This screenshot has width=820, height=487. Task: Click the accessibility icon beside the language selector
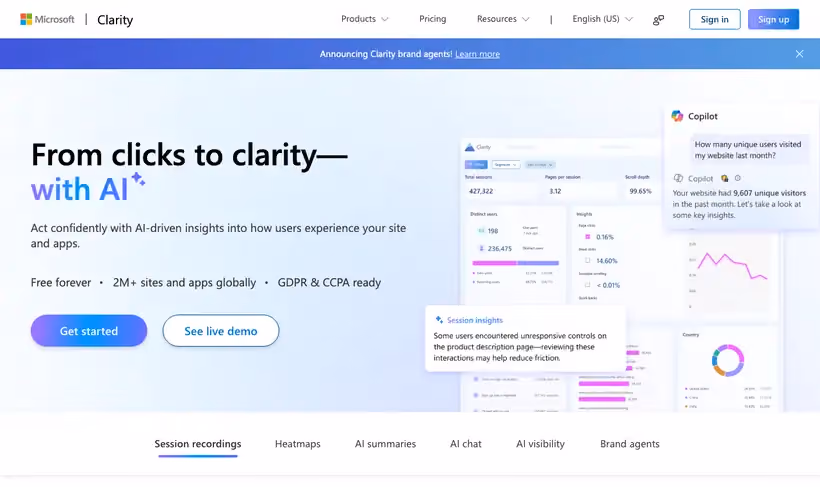click(658, 20)
